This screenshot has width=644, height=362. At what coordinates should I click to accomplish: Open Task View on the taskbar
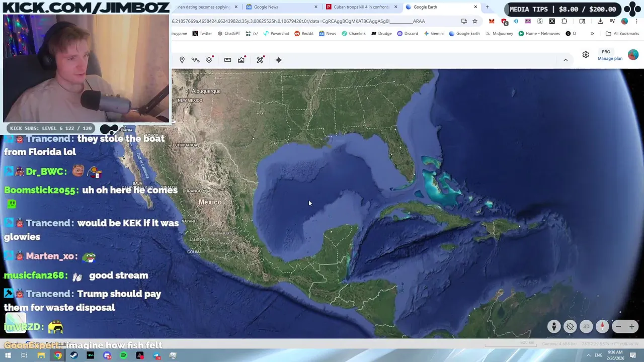coord(24,355)
